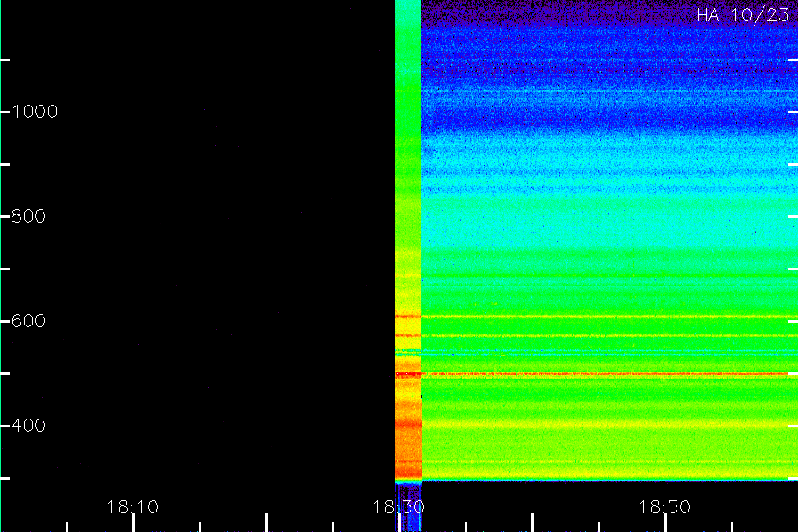This screenshot has width=798, height=532.
Task: Click the tick mark below 18:10
Action: tap(133, 523)
